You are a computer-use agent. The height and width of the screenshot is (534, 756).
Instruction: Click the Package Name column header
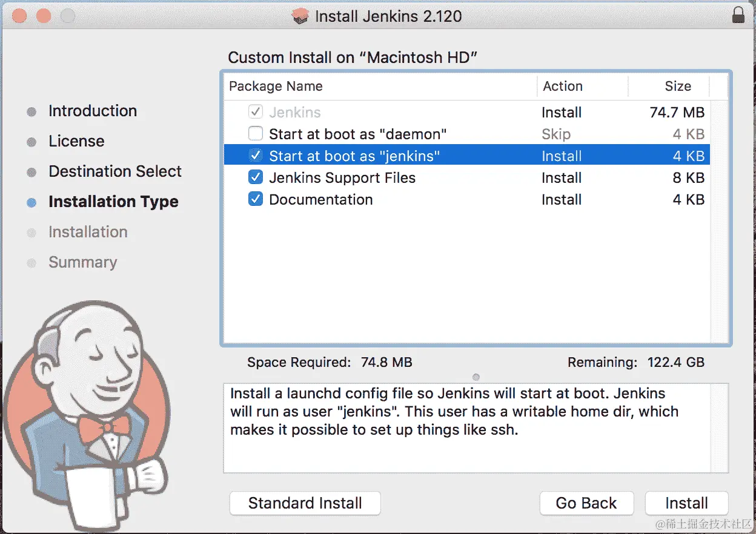coord(380,86)
